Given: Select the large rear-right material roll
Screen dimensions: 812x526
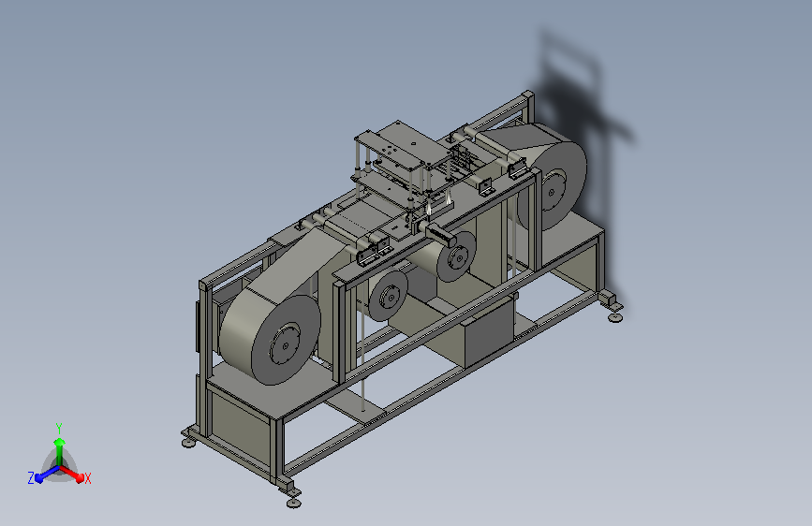Looking at the screenshot, I should [552, 177].
